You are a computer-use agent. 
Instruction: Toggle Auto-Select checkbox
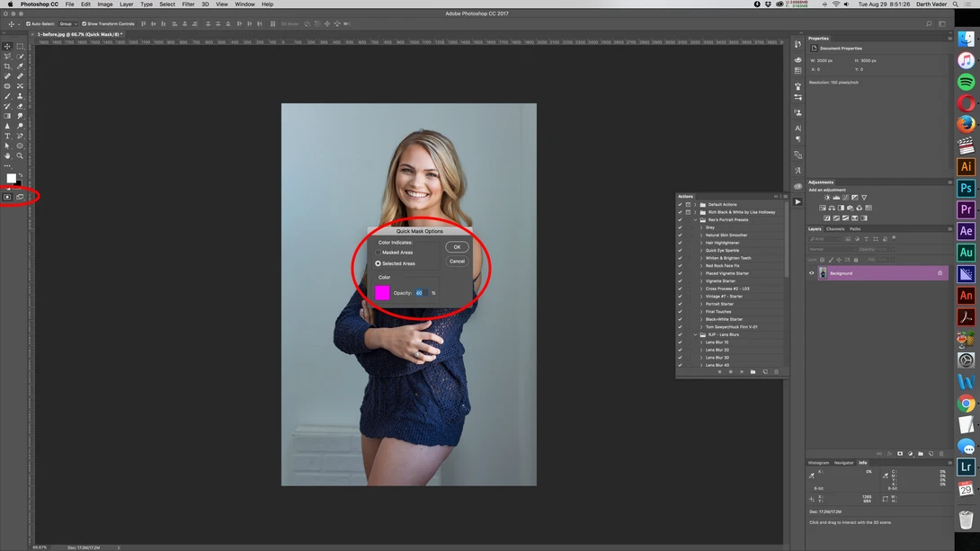[28, 23]
